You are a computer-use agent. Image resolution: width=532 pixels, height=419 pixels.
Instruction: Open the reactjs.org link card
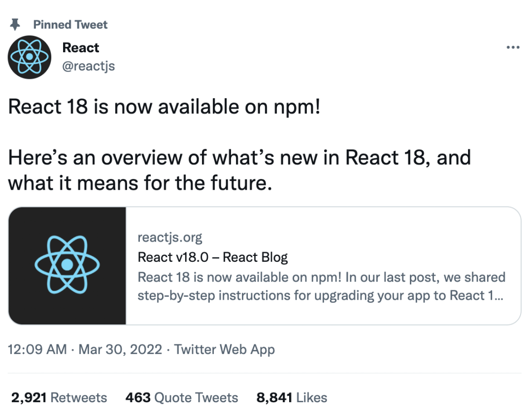(x=169, y=237)
